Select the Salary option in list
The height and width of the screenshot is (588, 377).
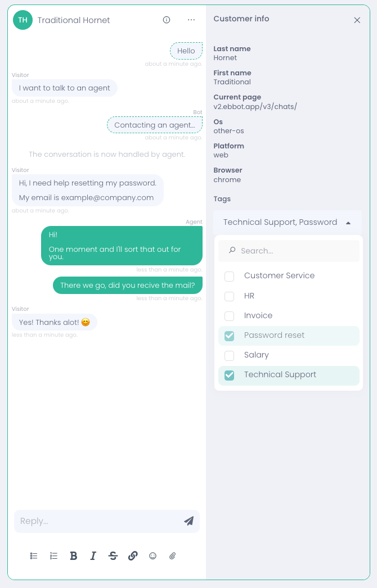(257, 355)
